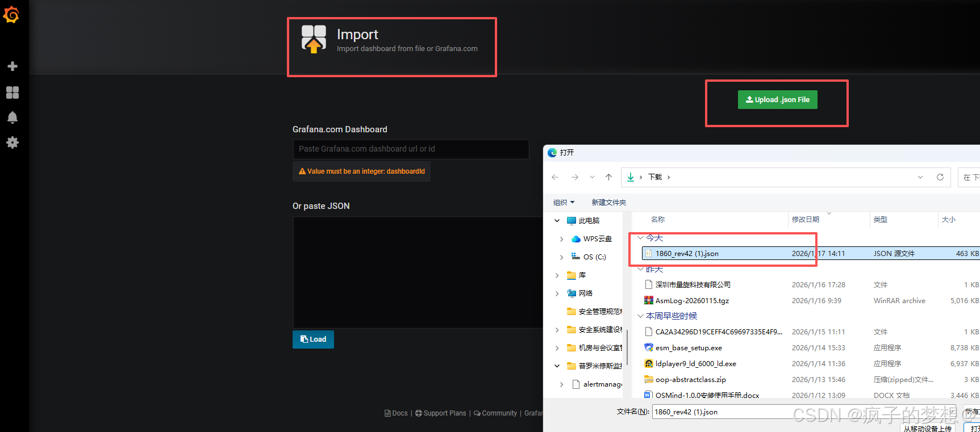Refresh the 下载 folder listing

point(940,177)
